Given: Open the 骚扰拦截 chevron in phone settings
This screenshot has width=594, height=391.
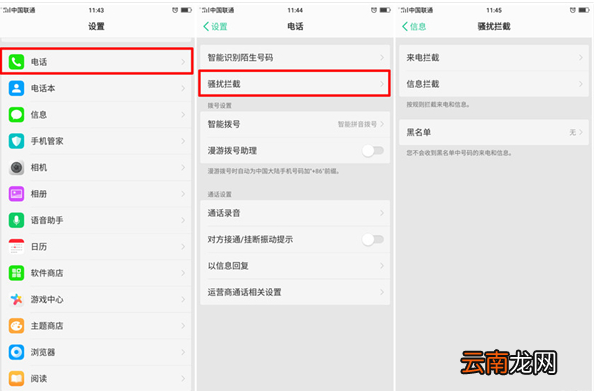Looking at the screenshot, I should [x=382, y=84].
